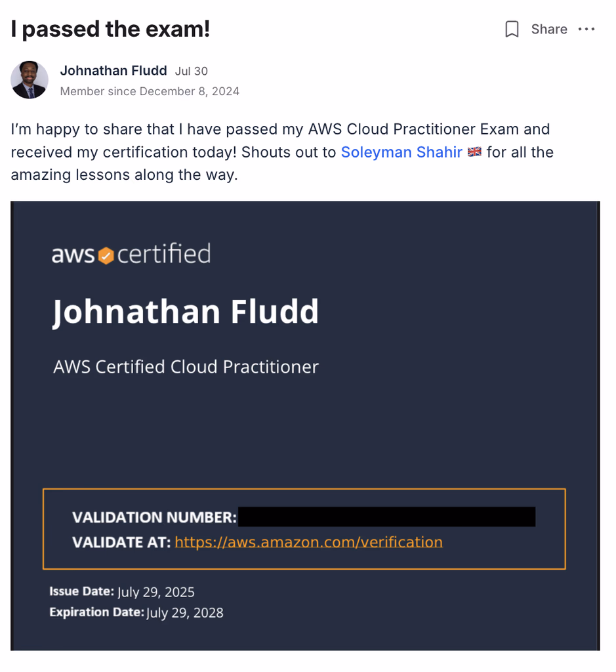The image size is (616, 672).
Task: Click the Jul 30 post date
Action: (192, 72)
